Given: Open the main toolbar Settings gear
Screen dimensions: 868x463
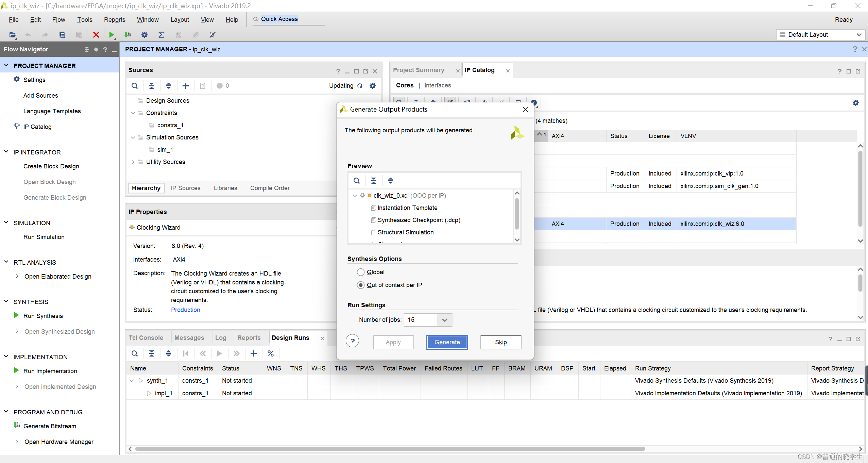Looking at the screenshot, I should click(144, 35).
